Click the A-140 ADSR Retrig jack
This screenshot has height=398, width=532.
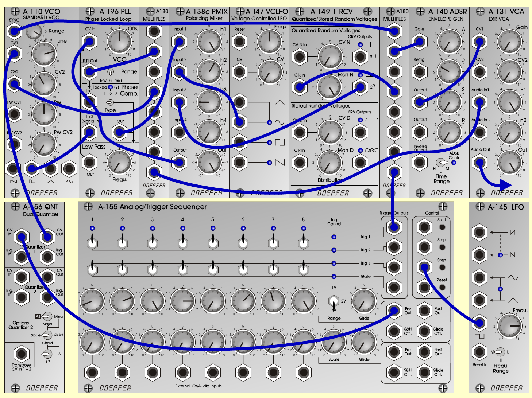click(x=420, y=72)
